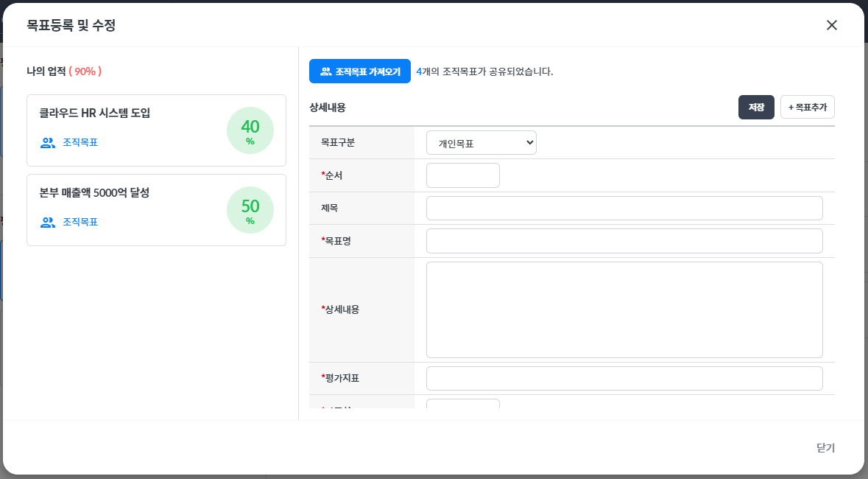Add a goal with +목표추가 button
This screenshot has height=479, width=868.
click(807, 107)
